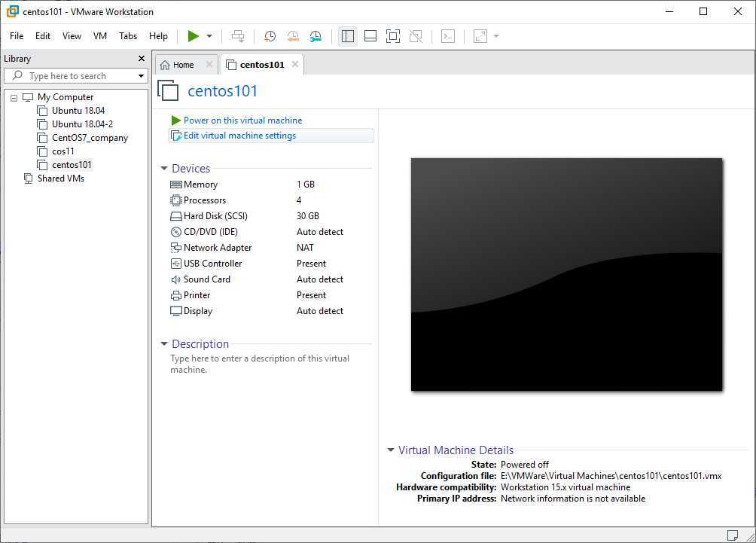The width and height of the screenshot is (756, 543).
Task: Open the Snapshot Manager icon
Action: click(x=316, y=36)
